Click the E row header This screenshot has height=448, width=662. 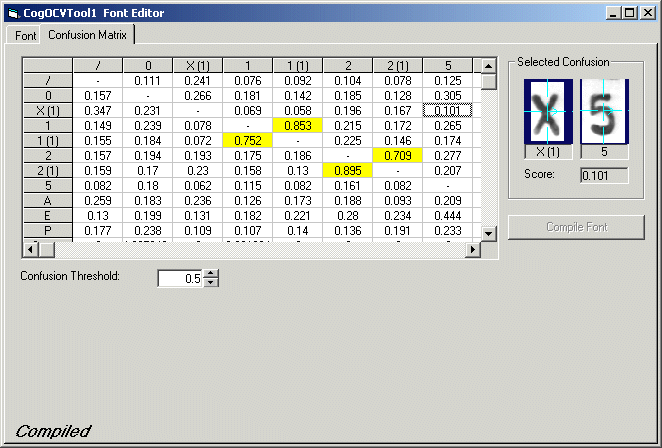coord(48,215)
